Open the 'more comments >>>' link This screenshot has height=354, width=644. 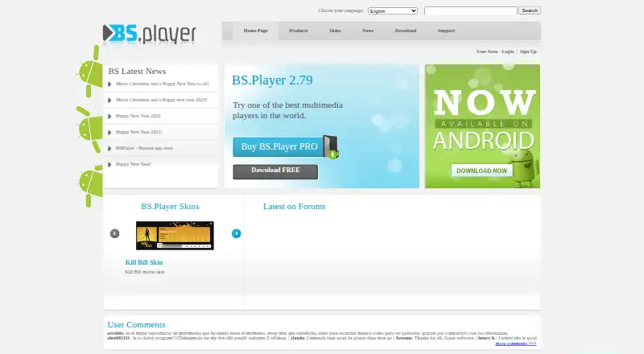click(x=516, y=344)
